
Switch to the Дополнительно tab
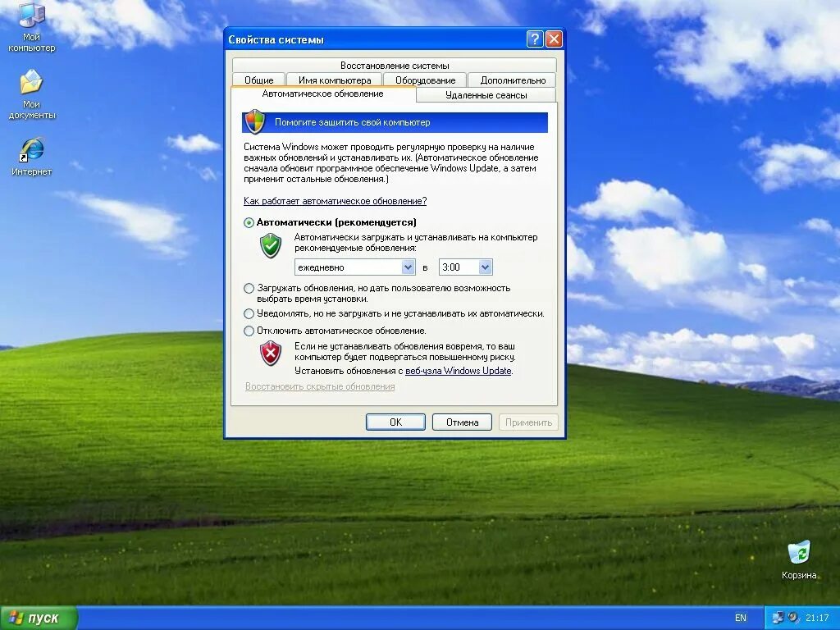pyautogui.click(x=513, y=80)
